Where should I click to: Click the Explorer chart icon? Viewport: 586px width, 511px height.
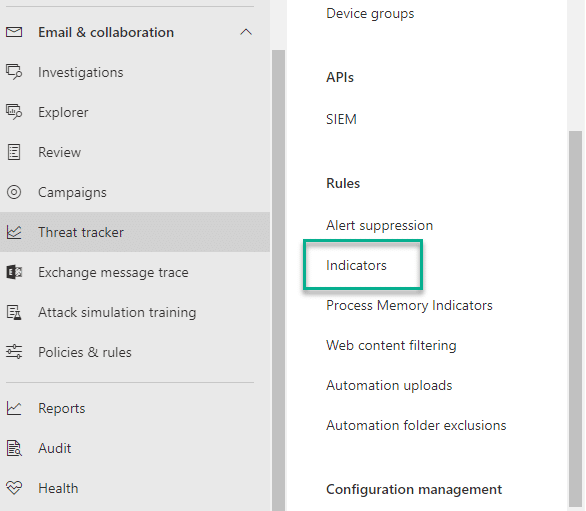[14, 112]
